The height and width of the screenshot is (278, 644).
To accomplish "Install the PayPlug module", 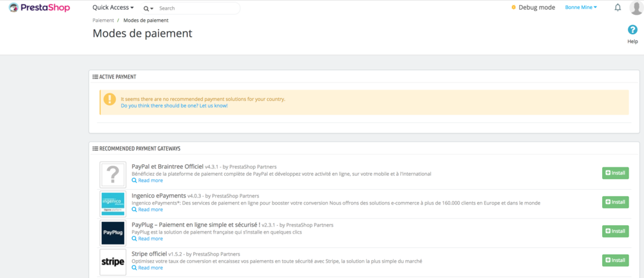I will [x=615, y=231].
